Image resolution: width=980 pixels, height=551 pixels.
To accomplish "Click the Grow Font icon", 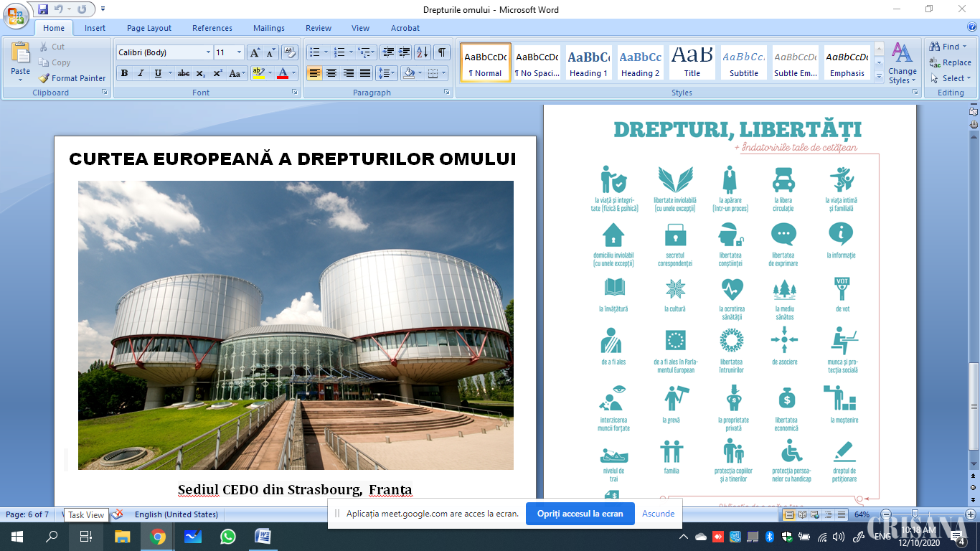I will [255, 52].
